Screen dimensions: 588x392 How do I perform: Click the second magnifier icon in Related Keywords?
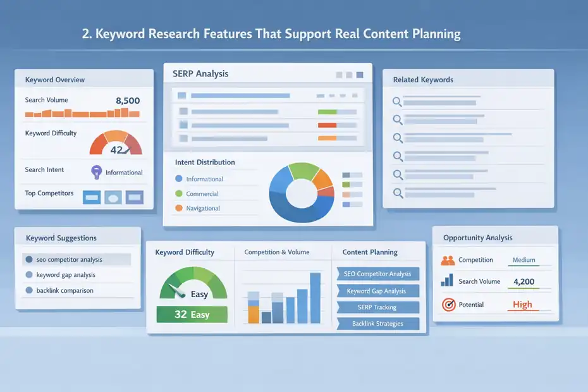coord(398,119)
